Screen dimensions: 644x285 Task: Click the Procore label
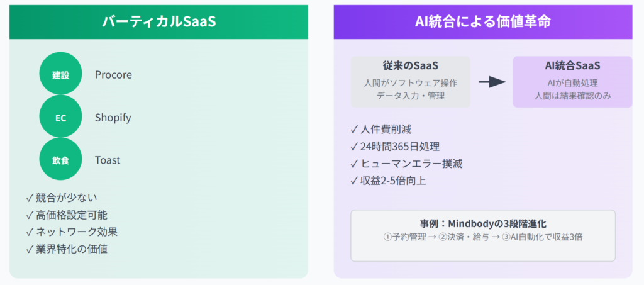113,75
